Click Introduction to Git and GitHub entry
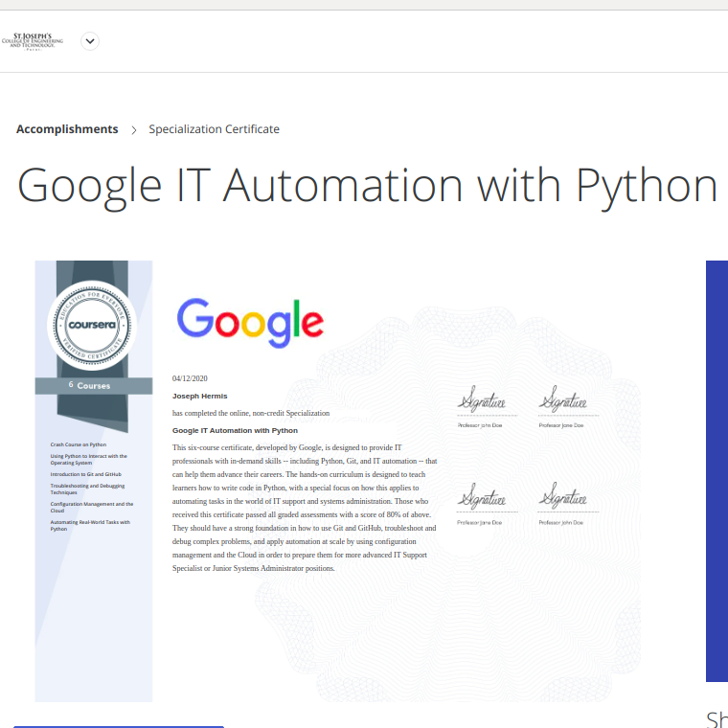 (x=86, y=474)
